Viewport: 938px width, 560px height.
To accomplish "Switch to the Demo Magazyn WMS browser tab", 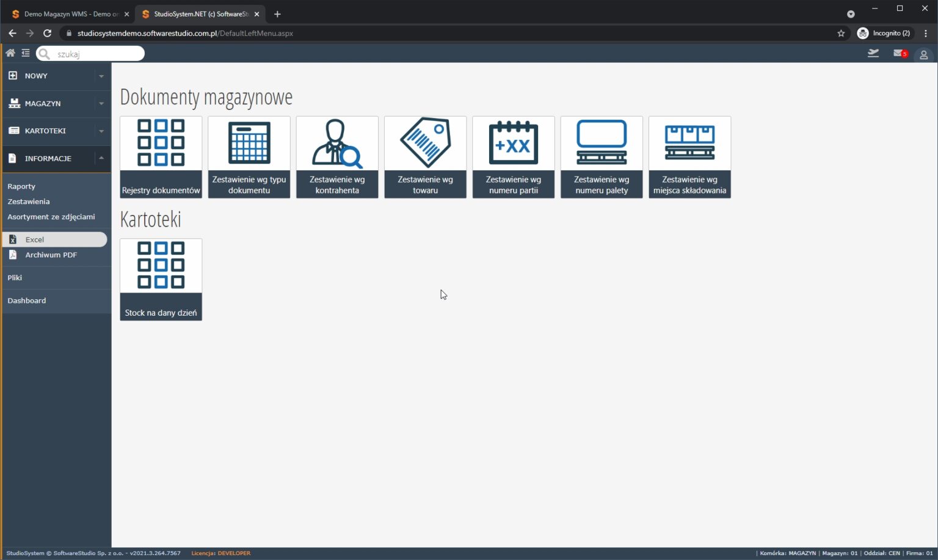I will tap(67, 13).
